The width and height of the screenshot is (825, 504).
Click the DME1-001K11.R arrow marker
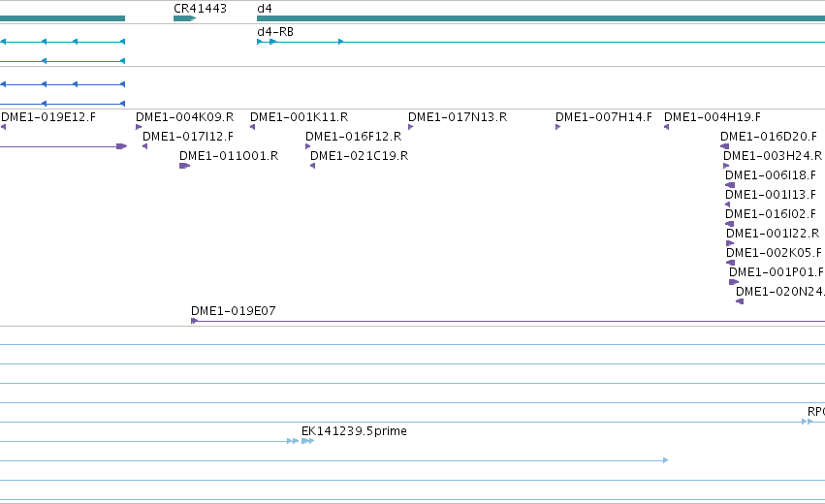[253, 127]
